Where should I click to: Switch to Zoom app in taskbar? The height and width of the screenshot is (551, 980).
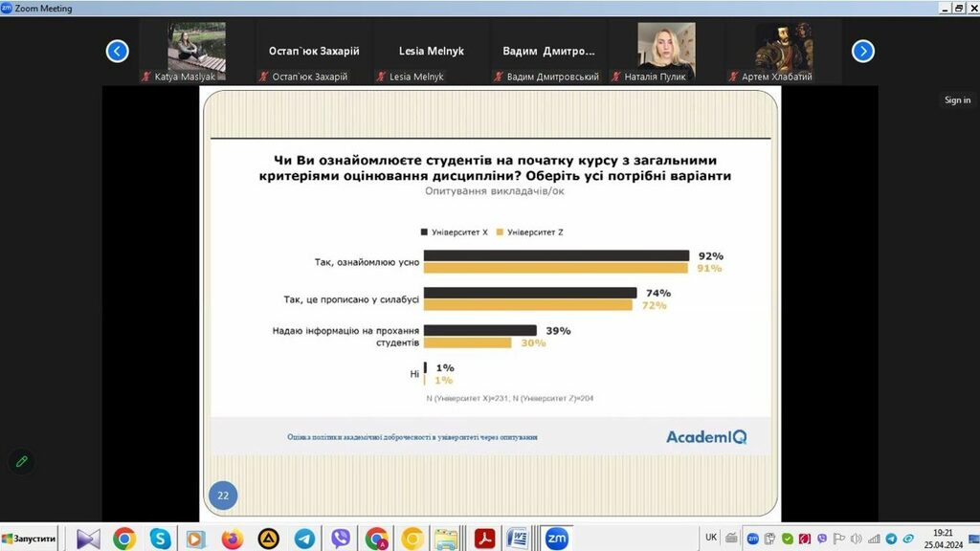(x=556, y=539)
